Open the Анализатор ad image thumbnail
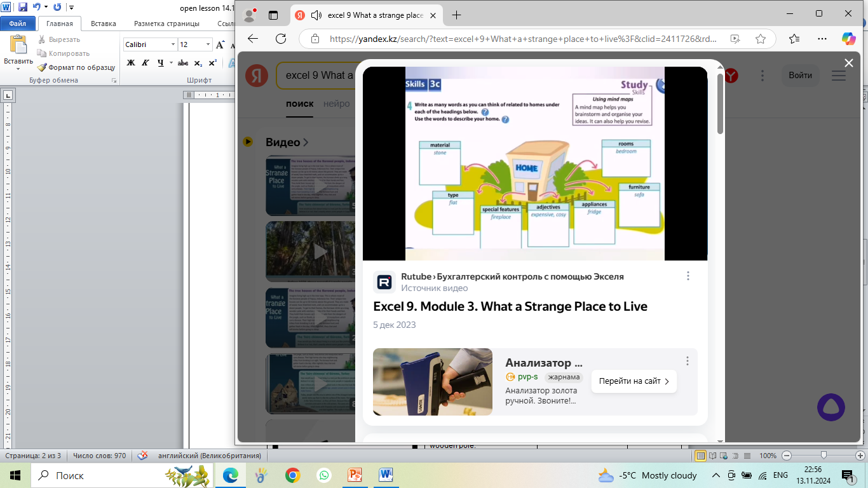Screen dimensions: 868x488 433,382
